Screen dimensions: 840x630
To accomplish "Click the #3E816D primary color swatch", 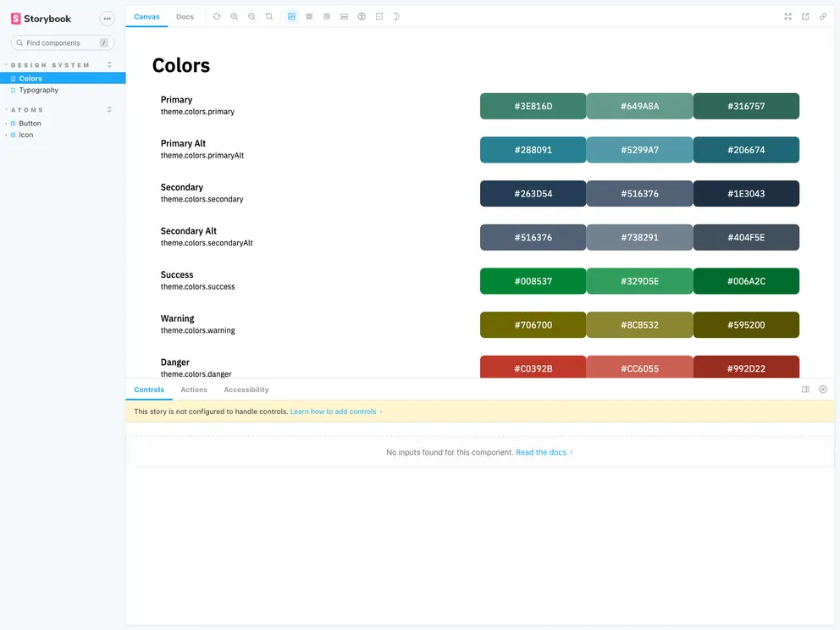I will click(x=533, y=106).
